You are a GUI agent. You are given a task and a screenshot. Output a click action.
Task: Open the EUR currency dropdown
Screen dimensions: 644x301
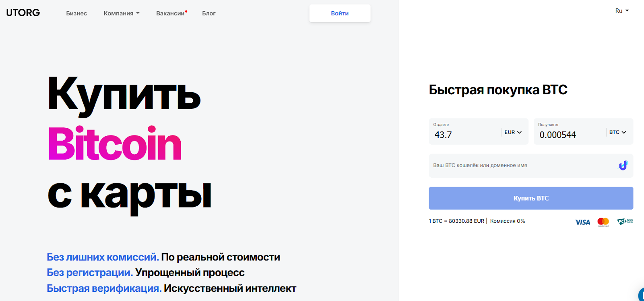pyautogui.click(x=513, y=132)
